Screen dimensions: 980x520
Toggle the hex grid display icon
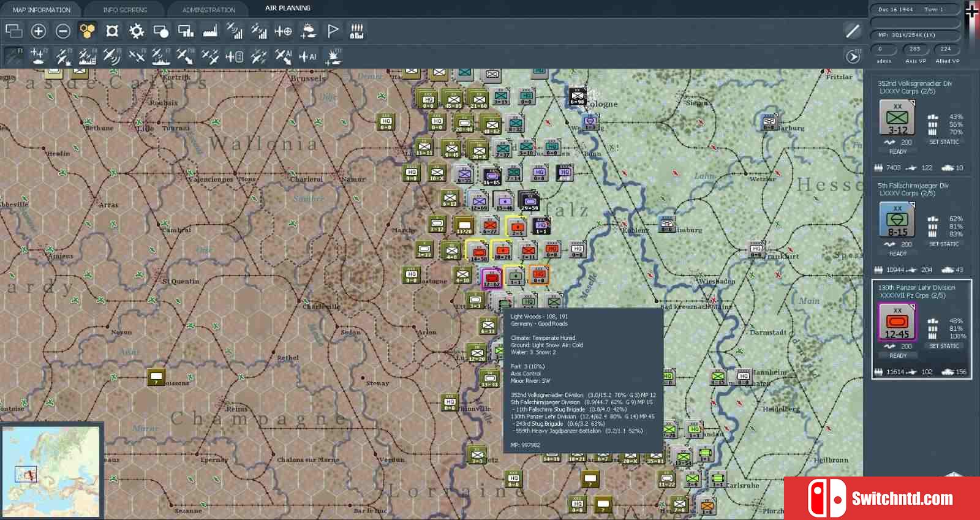87,31
